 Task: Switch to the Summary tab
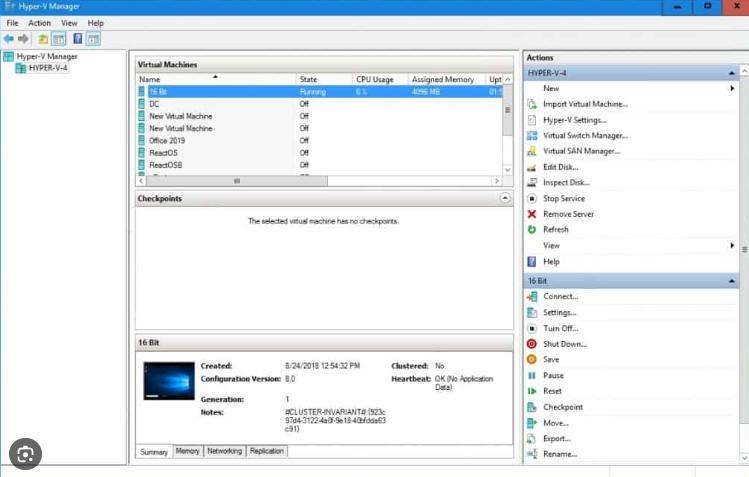[x=154, y=452]
